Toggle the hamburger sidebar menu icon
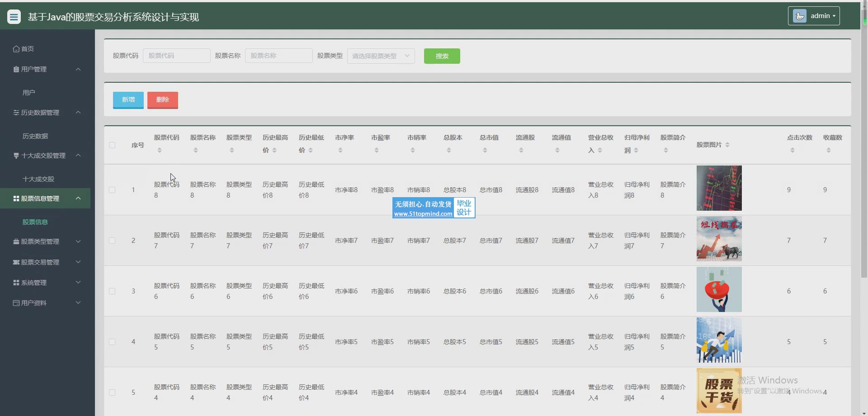 (x=14, y=17)
